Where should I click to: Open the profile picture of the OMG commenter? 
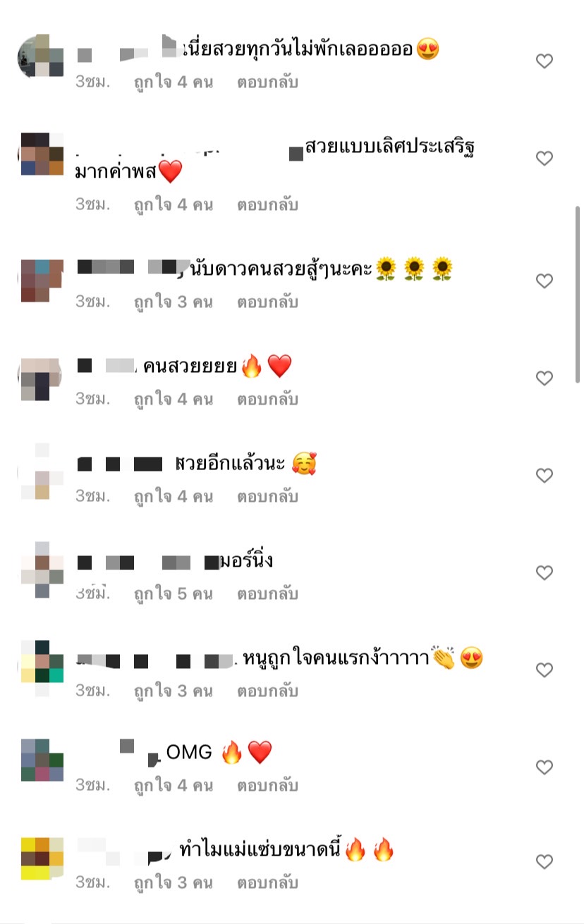point(42,760)
